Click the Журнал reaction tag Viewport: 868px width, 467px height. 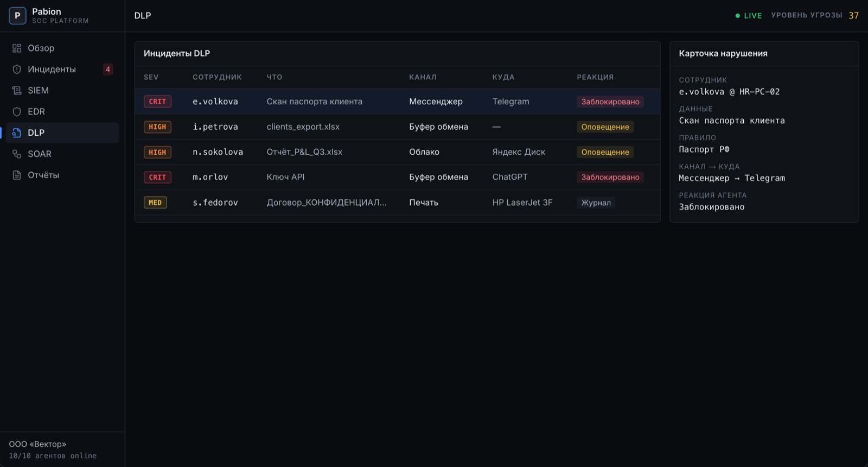click(596, 203)
